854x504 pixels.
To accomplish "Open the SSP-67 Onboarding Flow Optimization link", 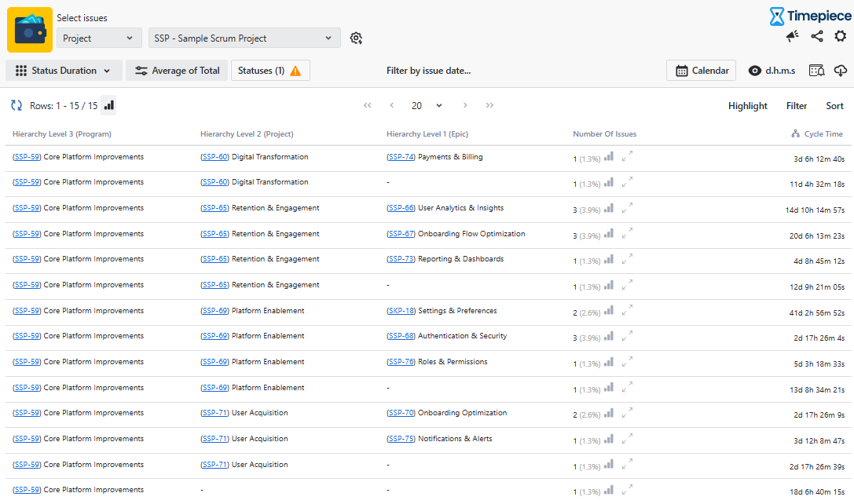I will [x=401, y=233].
